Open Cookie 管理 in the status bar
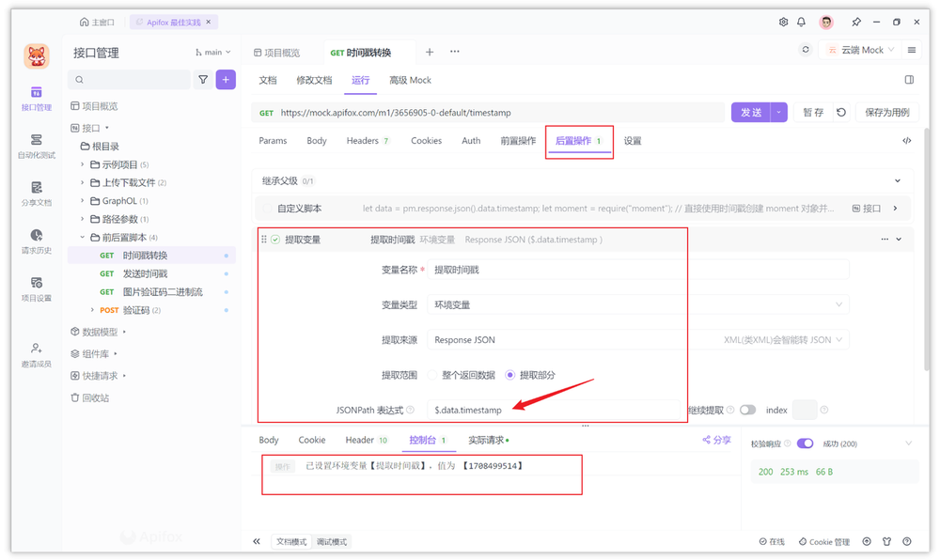 824,542
